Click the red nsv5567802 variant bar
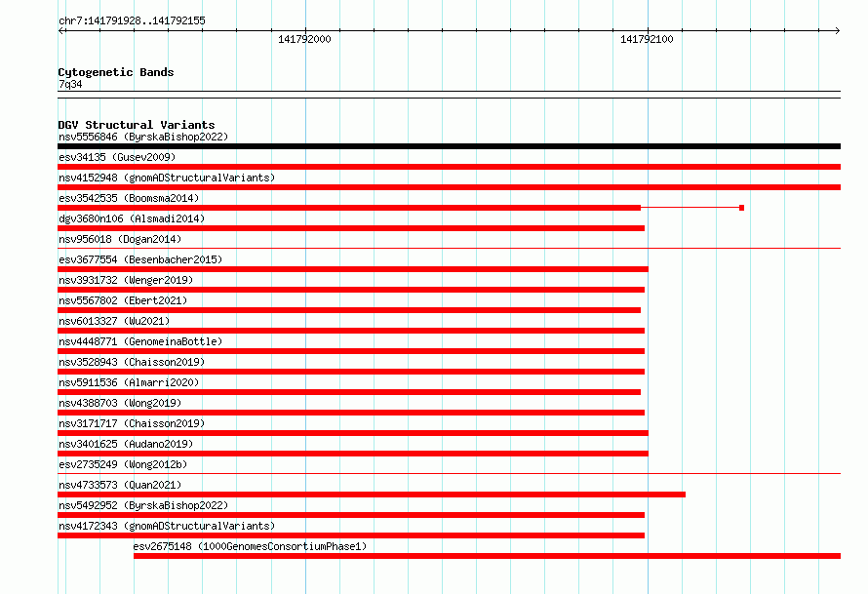 (349, 310)
